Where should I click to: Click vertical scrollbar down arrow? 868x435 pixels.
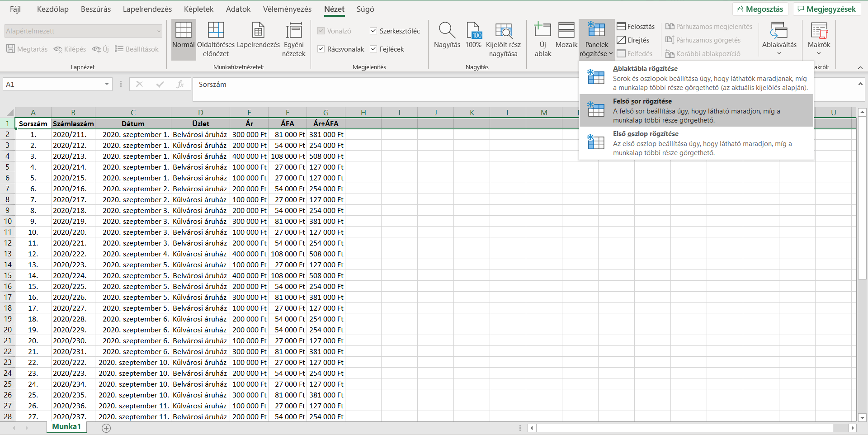coord(862,418)
